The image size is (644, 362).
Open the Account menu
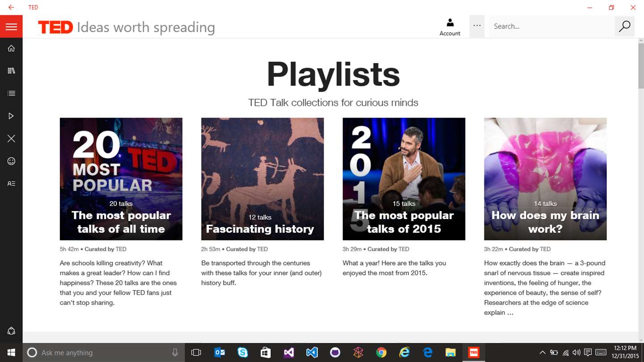coord(450,27)
